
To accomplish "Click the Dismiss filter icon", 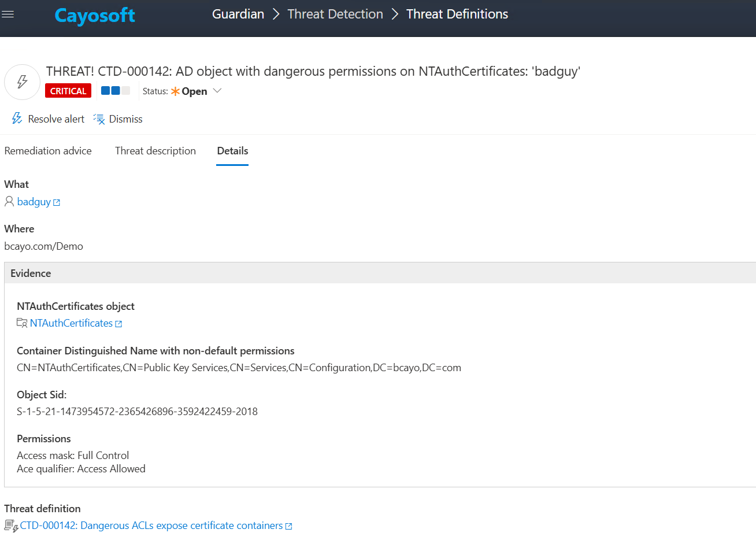I will click(99, 119).
